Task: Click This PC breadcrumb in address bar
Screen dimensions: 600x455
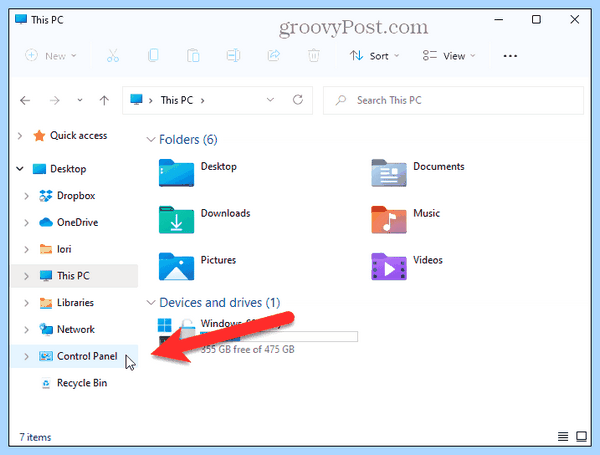Action: 176,100
